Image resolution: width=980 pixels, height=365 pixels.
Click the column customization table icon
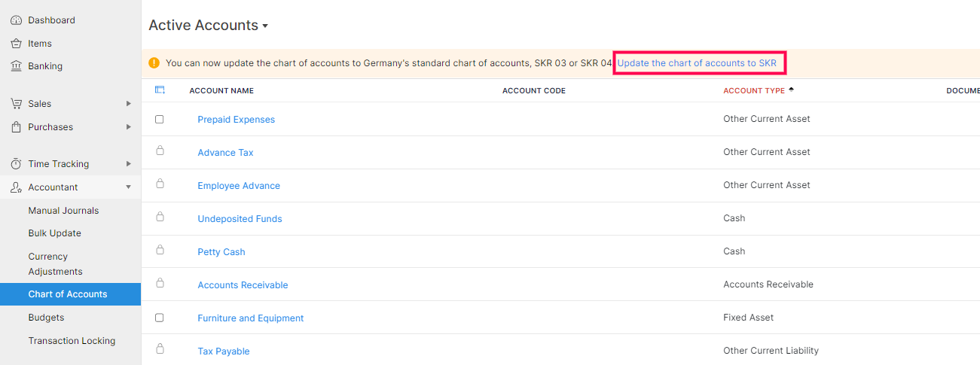(x=160, y=90)
